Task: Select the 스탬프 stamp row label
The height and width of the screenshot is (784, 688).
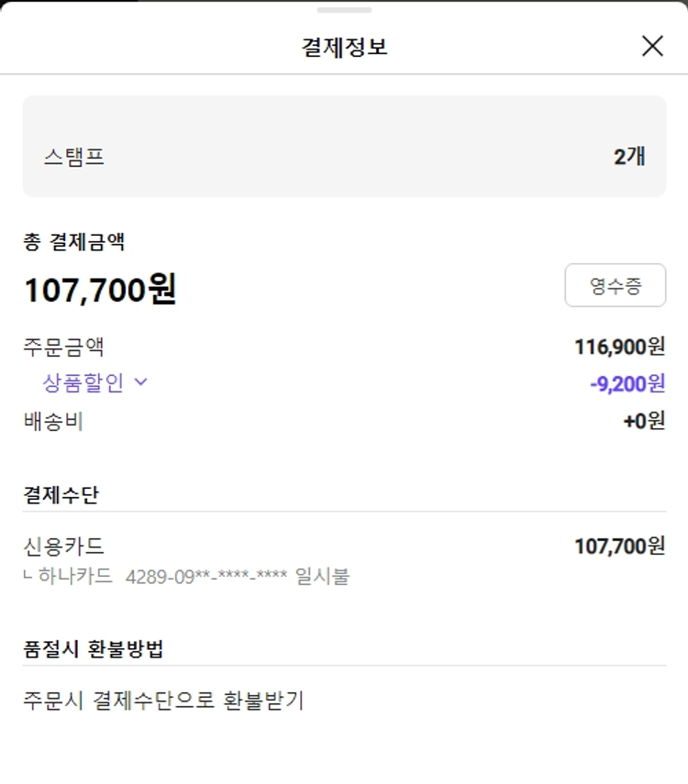Action: click(x=74, y=157)
